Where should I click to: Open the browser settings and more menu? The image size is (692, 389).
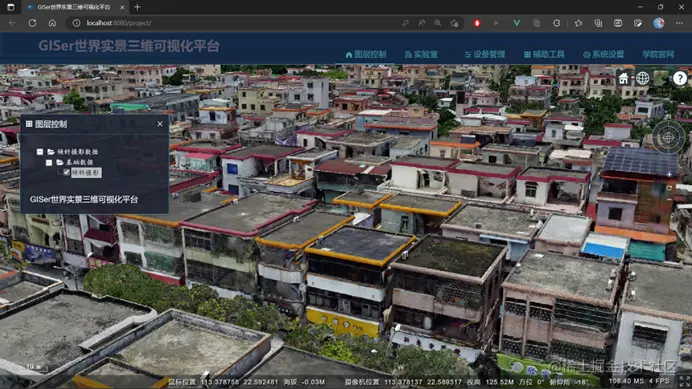click(679, 23)
